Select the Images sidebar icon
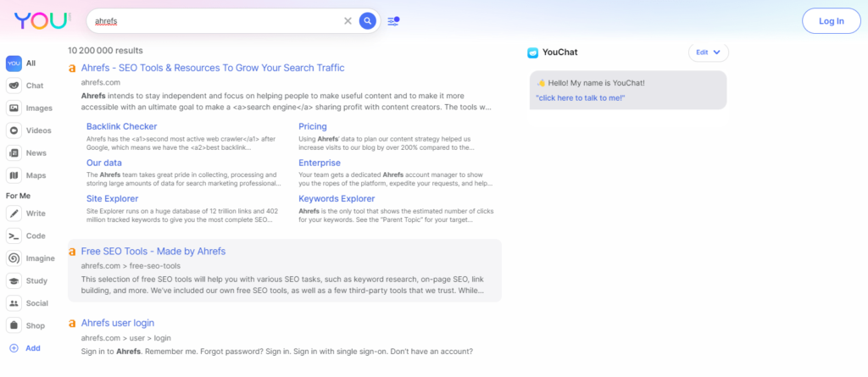 pos(14,108)
